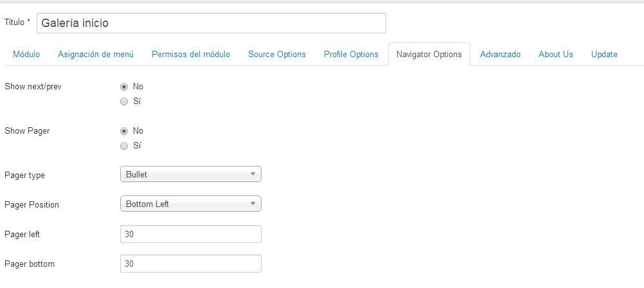Click the Pager Position label
Viewport: 644px width, 288px height.
pos(31,204)
